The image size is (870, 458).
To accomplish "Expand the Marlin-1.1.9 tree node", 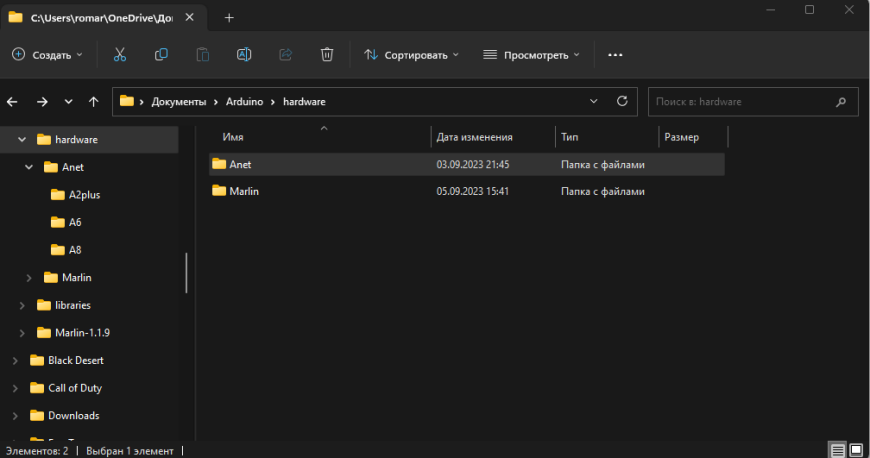I will (22, 332).
